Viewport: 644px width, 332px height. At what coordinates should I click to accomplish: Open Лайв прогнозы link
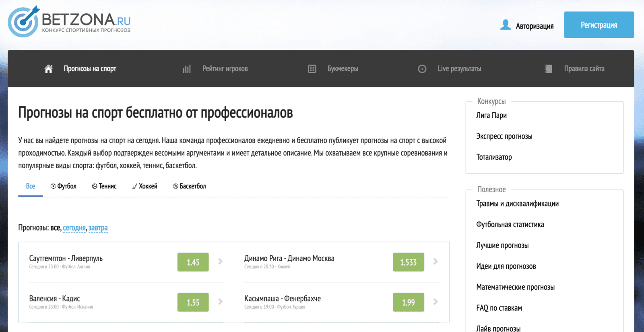[498, 328]
